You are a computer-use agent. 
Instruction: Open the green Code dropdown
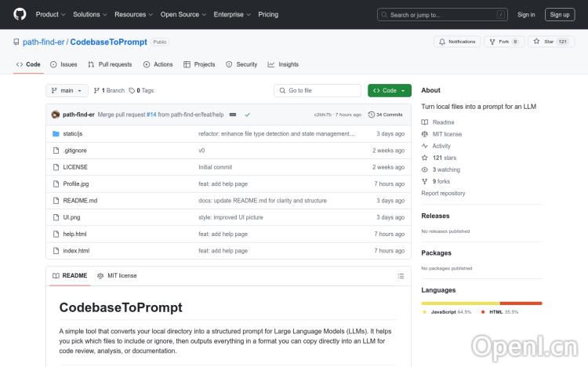[390, 91]
